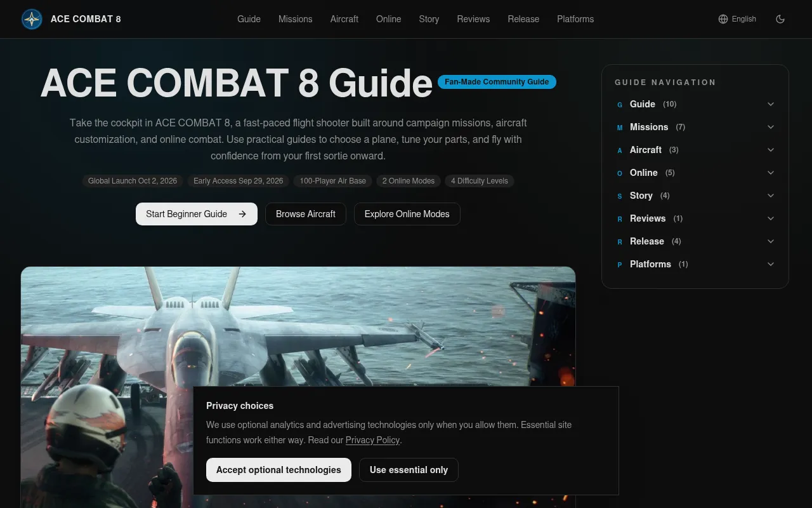Viewport: 812px width, 508px height.
Task: Open the Release menu in top navigation
Action: point(523,19)
